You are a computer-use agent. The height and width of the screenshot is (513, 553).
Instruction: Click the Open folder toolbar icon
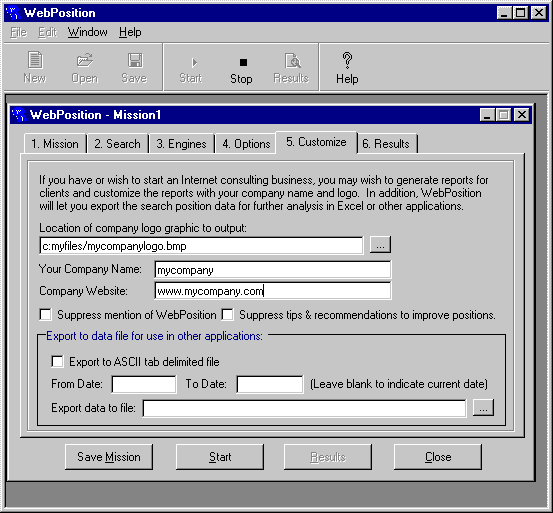pos(85,60)
